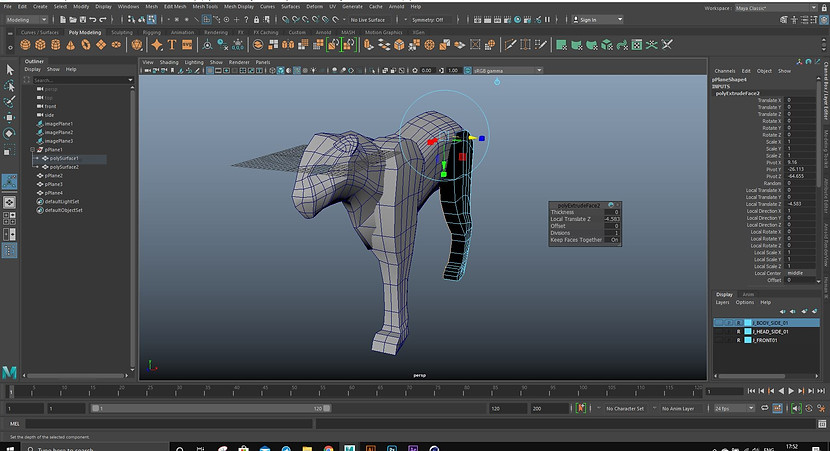The height and width of the screenshot is (451, 830).
Task: Select the Paint Selection tool in toolbox
Action: point(10,102)
